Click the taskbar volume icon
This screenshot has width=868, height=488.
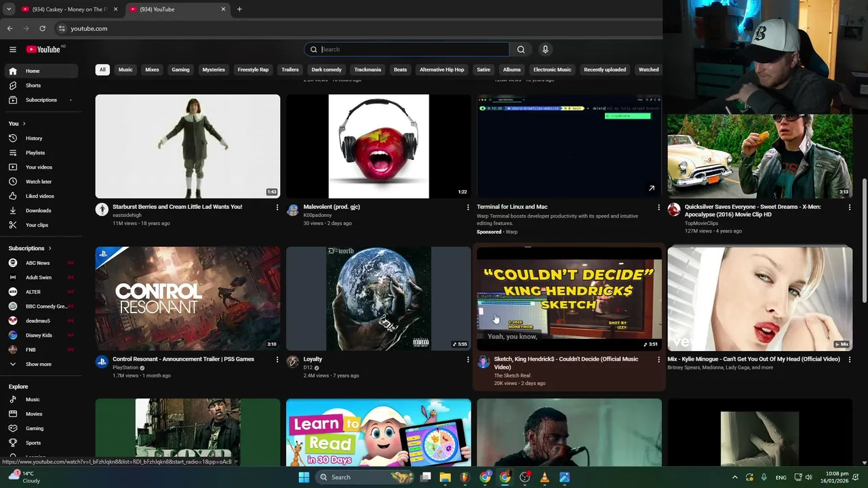[808, 477]
